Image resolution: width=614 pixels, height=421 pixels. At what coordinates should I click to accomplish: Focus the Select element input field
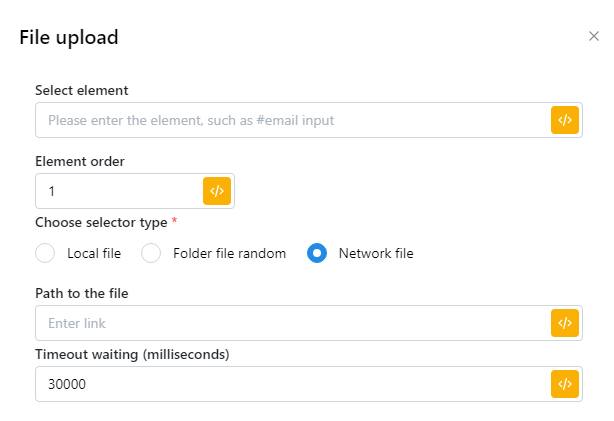pos(292,120)
